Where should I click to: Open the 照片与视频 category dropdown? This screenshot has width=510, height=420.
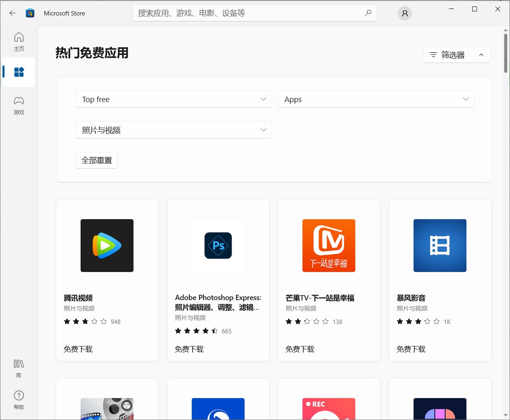click(174, 130)
